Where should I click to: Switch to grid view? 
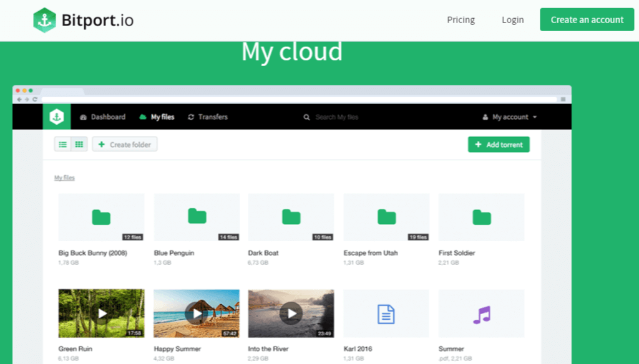click(x=79, y=144)
